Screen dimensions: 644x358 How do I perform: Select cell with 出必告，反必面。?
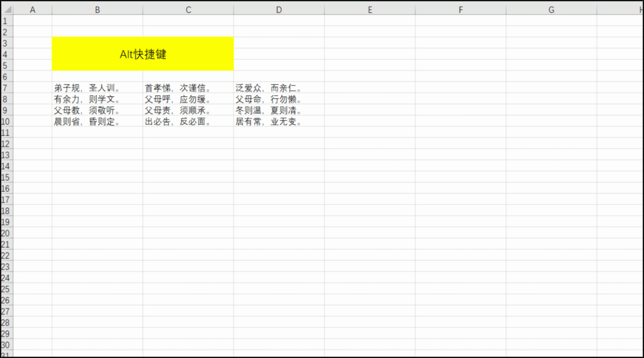pos(178,121)
